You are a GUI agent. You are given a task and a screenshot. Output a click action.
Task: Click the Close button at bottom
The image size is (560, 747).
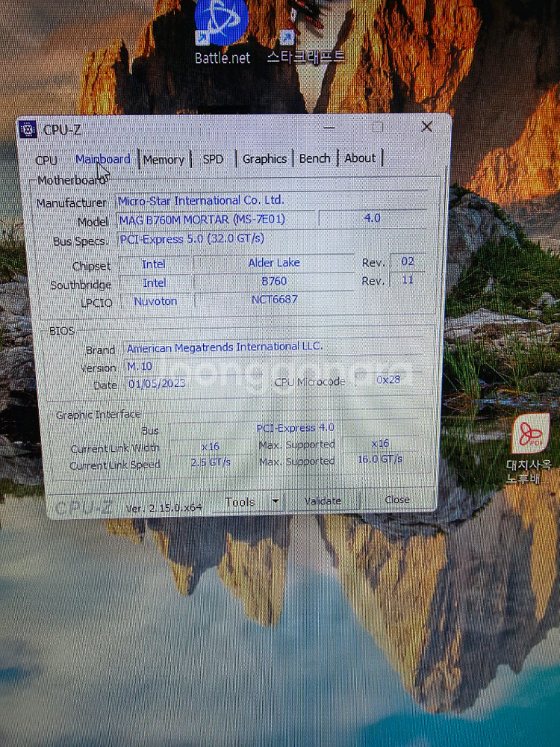396,499
